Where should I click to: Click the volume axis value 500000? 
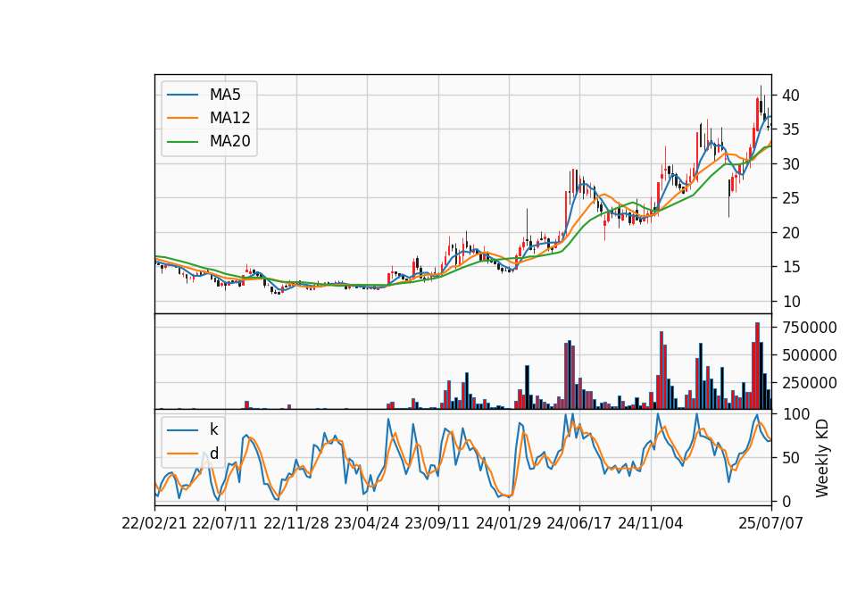click(x=809, y=355)
